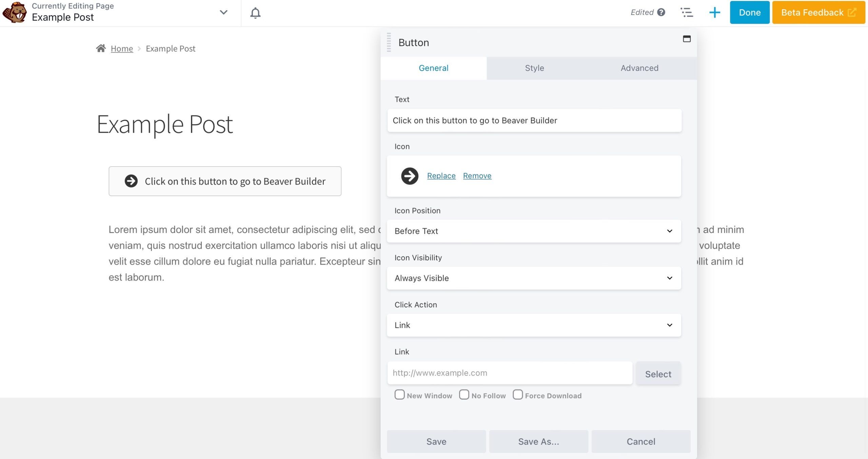Open the Click Action dropdown
This screenshot has width=868, height=459.
click(x=534, y=325)
